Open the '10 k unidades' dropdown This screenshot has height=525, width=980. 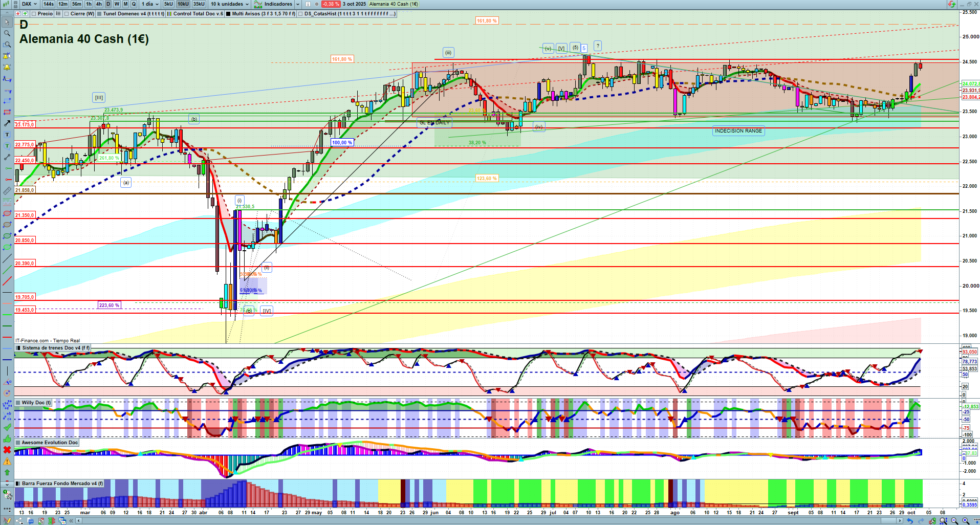[x=230, y=4]
